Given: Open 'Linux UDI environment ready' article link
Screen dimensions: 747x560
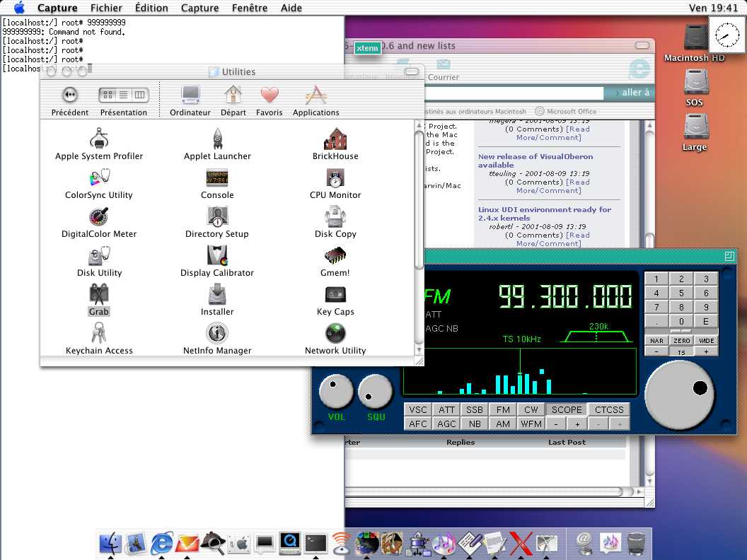Looking at the screenshot, I should (x=545, y=214).
